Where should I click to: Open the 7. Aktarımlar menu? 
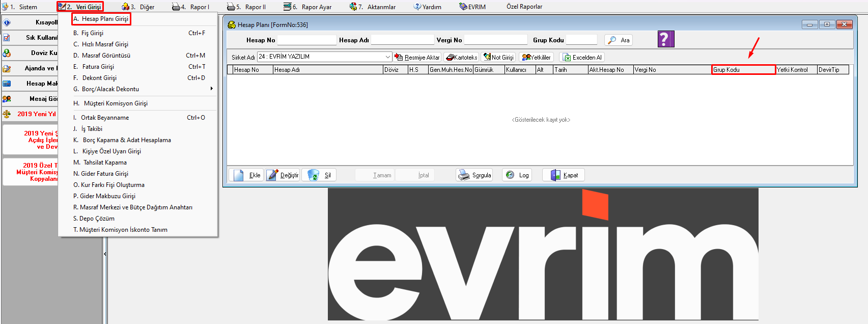(373, 7)
